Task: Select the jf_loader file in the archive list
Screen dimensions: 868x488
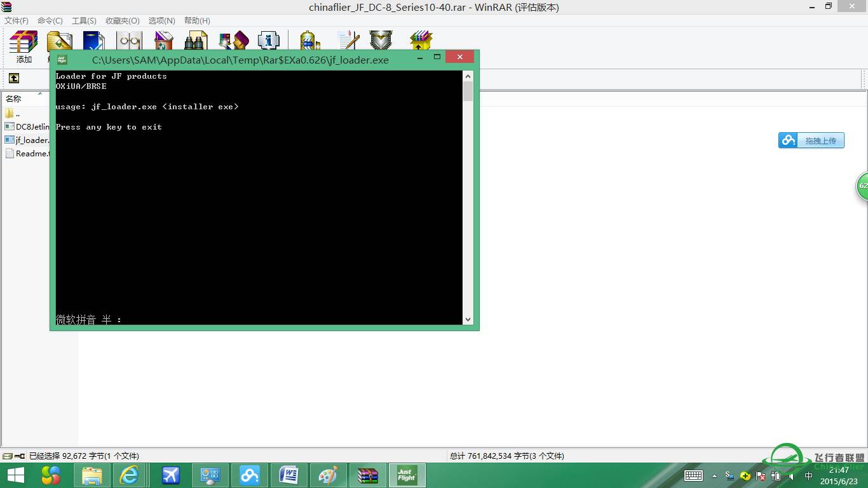Action: pos(27,140)
